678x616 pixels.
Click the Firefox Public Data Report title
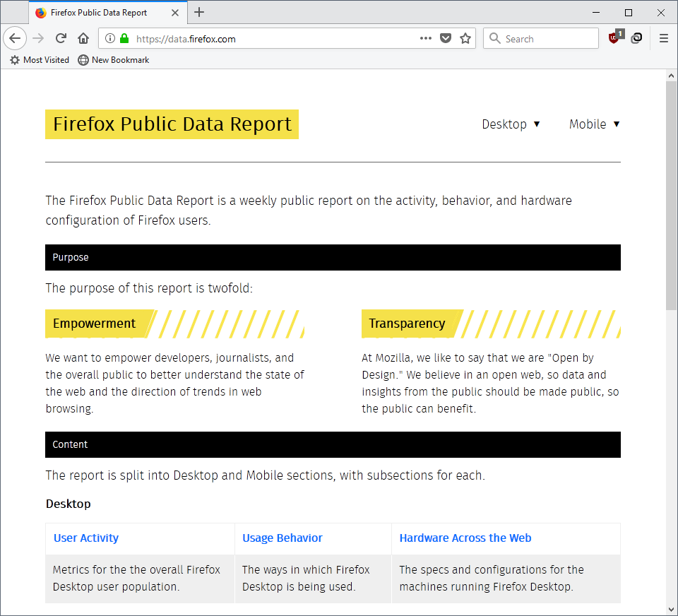pyautogui.click(x=172, y=124)
